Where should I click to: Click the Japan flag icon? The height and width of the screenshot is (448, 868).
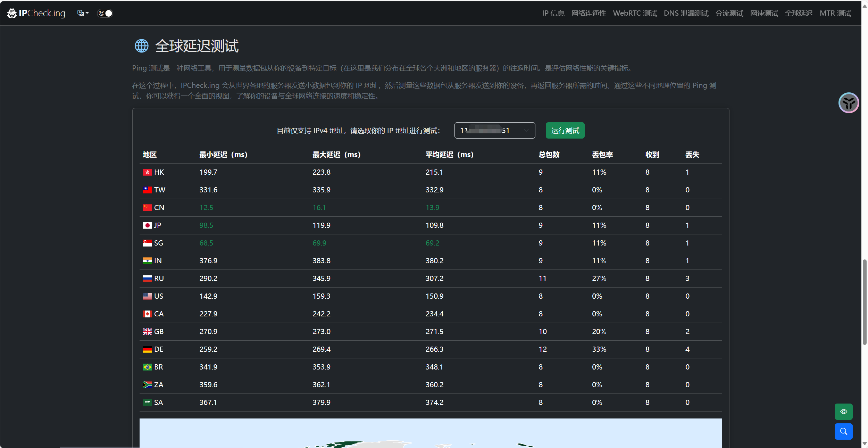click(x=147, y=225)
